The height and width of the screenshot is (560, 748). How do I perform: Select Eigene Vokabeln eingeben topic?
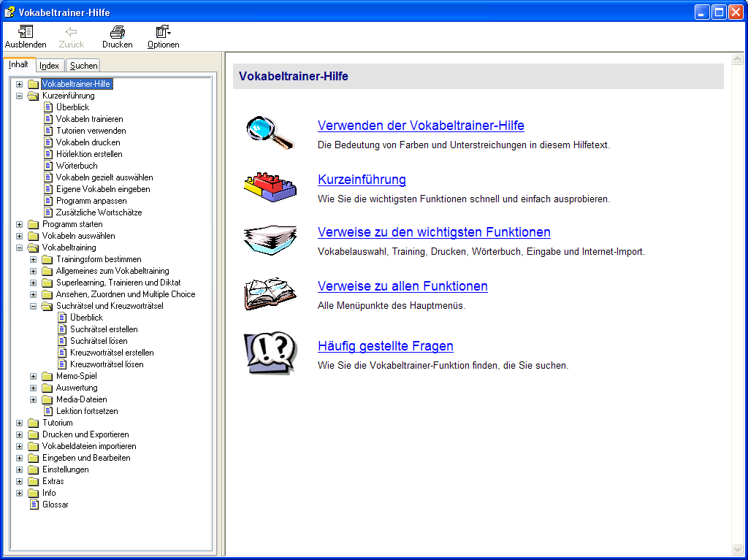click(103, 189)
